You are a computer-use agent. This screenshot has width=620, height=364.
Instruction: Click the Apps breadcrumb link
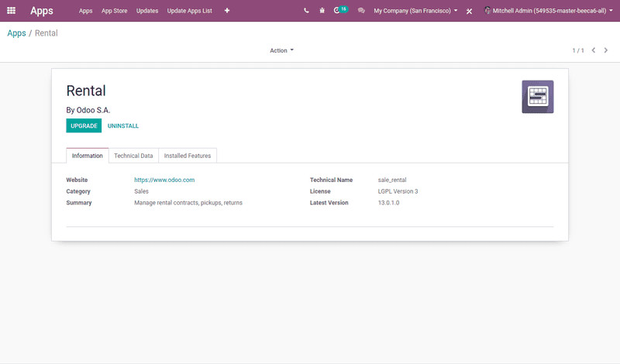[x=16, y=33]
